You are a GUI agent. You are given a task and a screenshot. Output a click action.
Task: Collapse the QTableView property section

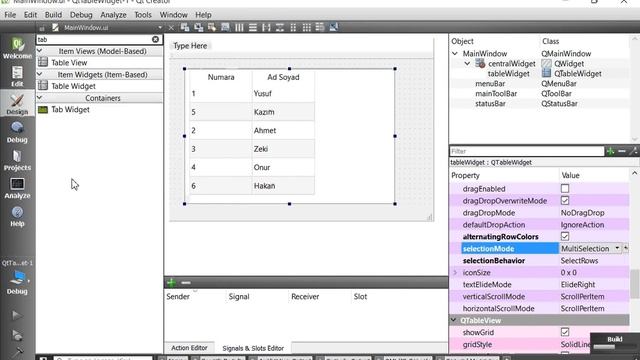[x=453, y=320]
